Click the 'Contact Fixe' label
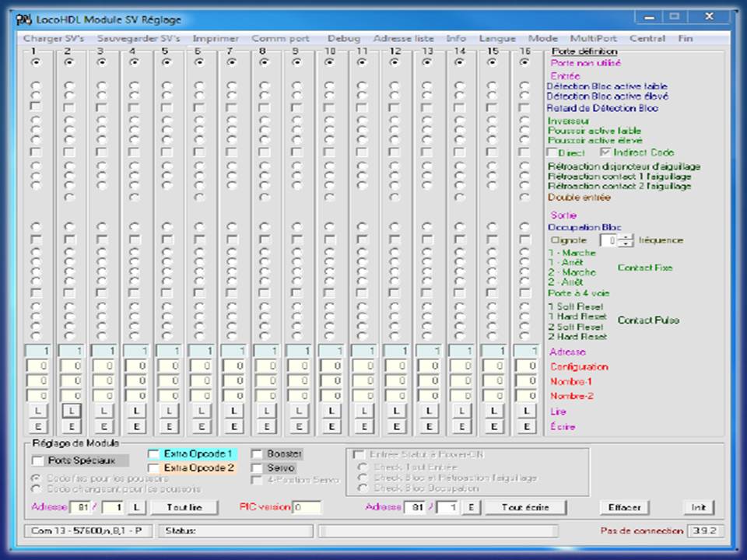 [645, 268]
